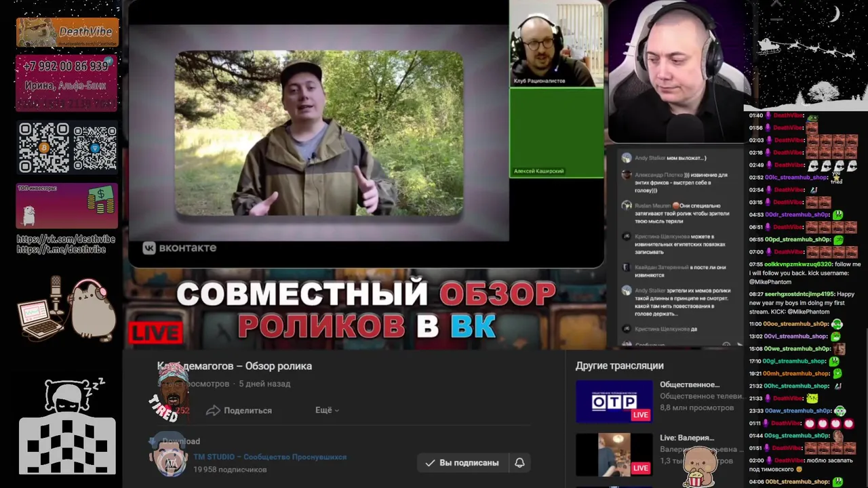The width and height of the screenshot is (868, 488).
Task: Expand the Ещё dropdown under the video
Action: coord(327,410)
